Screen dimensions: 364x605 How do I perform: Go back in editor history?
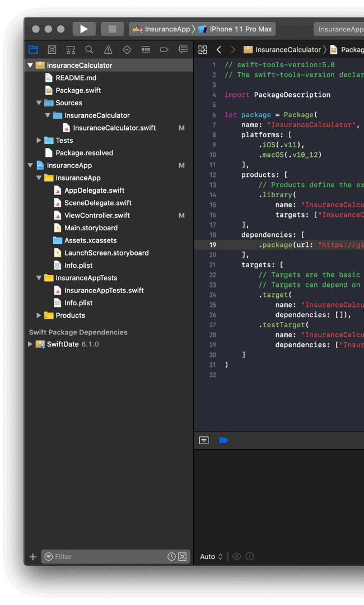(x=218, y=49)
